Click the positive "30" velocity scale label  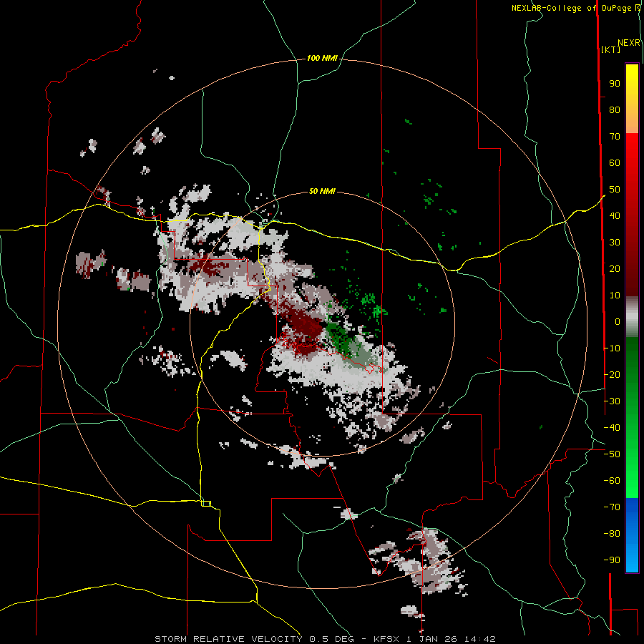pos(615,243)
